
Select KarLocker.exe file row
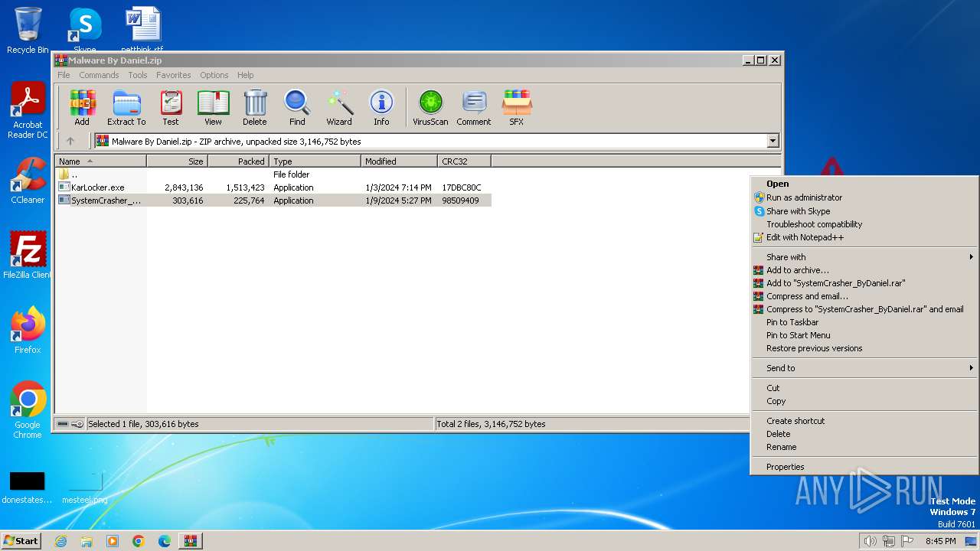coord(273,187)
